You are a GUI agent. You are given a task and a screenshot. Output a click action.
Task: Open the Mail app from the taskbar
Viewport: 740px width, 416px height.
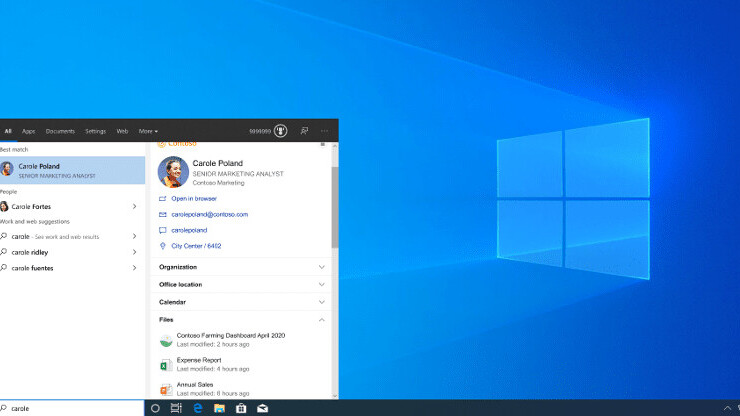[262, 408]
